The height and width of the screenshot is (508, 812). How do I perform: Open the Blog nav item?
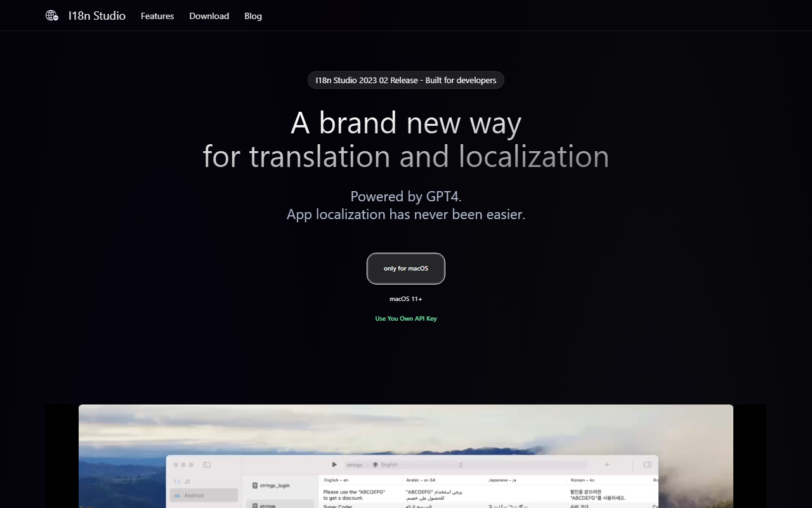point(253,16)
